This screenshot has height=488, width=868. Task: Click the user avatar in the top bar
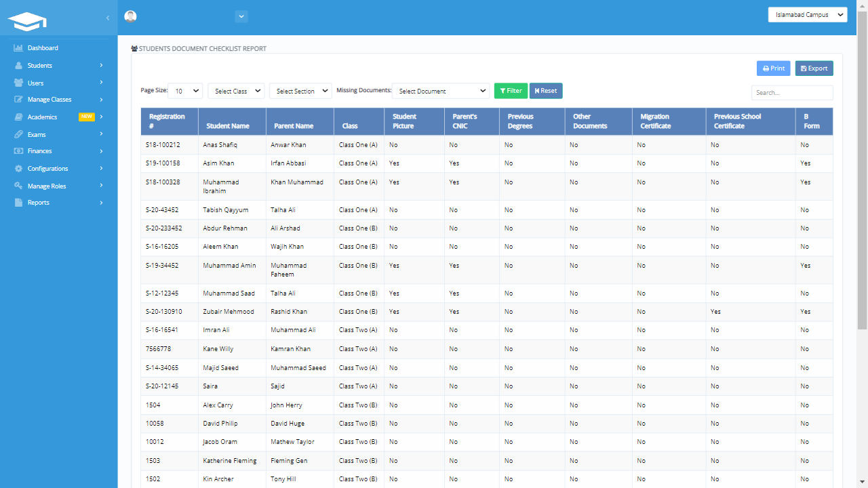tap(130, 15)
